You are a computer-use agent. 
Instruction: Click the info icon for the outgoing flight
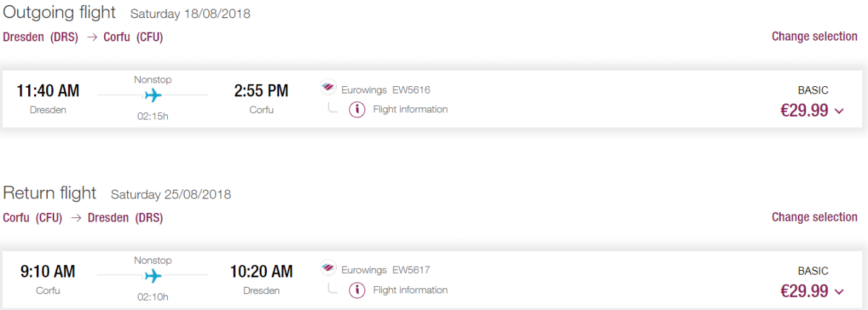click(357, 110)
